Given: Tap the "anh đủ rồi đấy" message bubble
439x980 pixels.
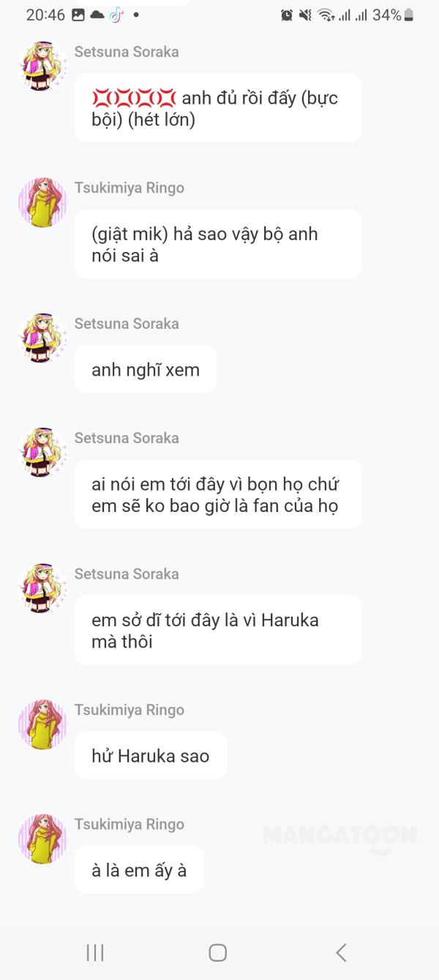Looking at the screenshot, I should tap(218, 108).
